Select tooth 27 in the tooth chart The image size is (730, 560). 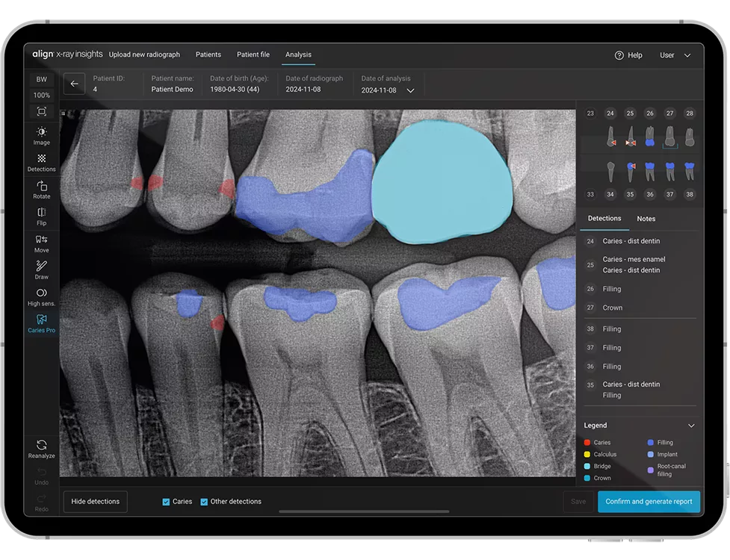pos(669,113)
